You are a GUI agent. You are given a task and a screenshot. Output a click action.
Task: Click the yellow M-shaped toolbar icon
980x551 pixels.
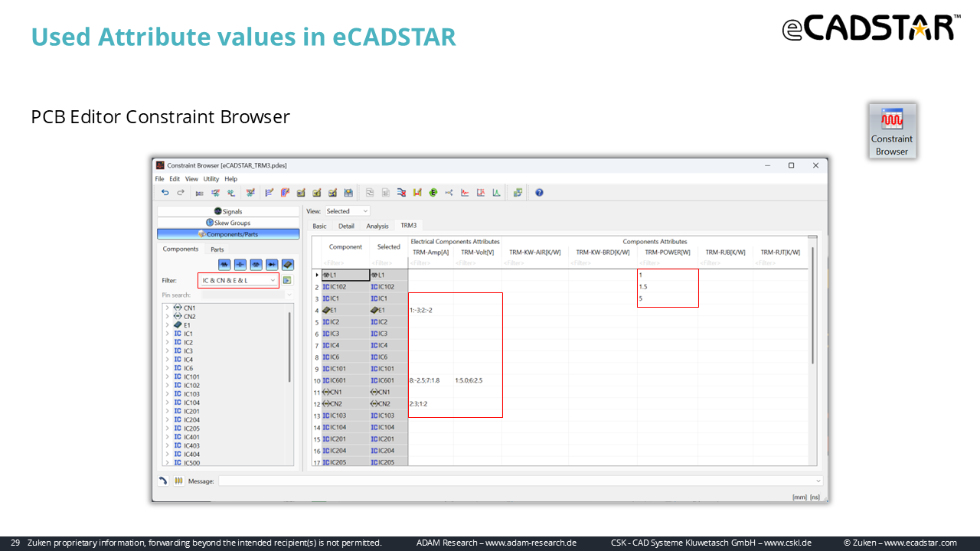pyautogui.click(x=417, y=193)
